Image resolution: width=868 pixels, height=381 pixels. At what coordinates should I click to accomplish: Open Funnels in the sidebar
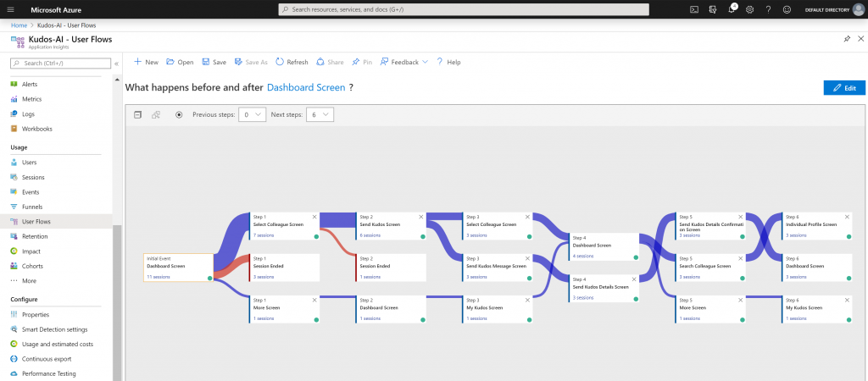32,207
